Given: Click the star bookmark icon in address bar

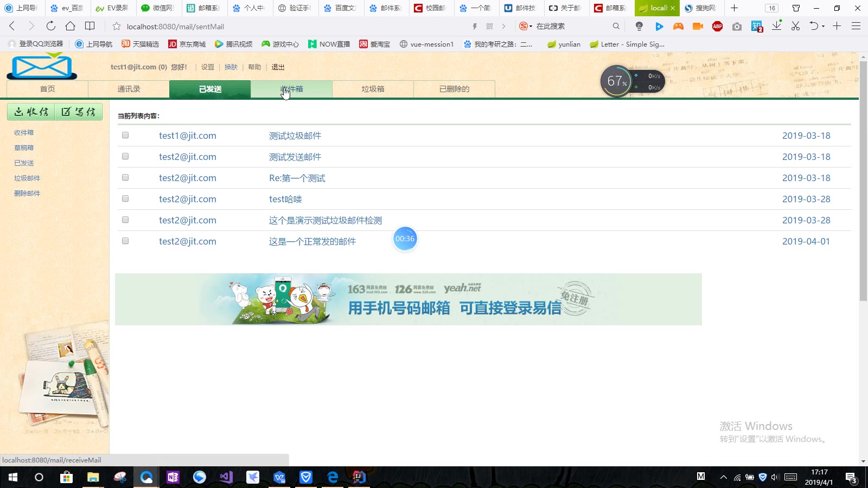Looking at the screenshot, I should pos(116,26).
